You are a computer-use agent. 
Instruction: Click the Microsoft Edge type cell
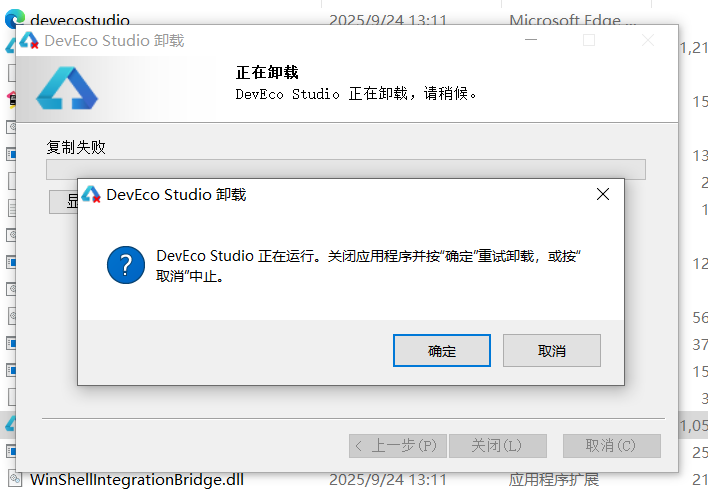tap(573, 20)
